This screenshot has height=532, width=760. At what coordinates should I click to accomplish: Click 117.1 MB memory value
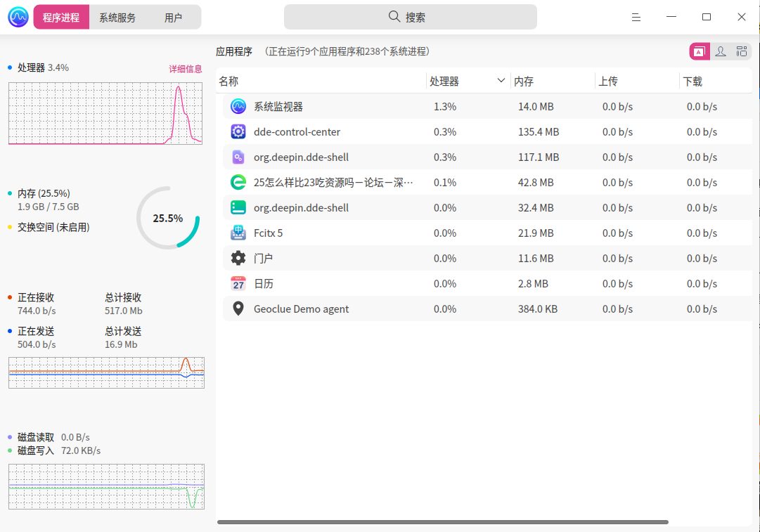[x=539, y=157]
